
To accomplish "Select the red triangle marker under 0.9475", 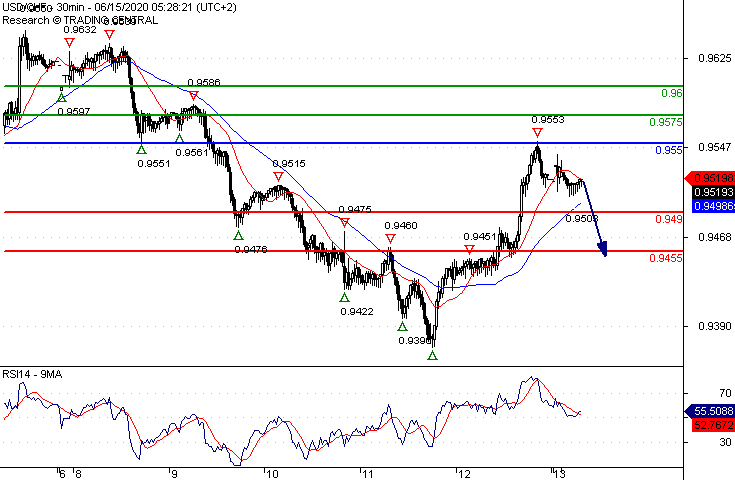I will click(x=345, y=223).
